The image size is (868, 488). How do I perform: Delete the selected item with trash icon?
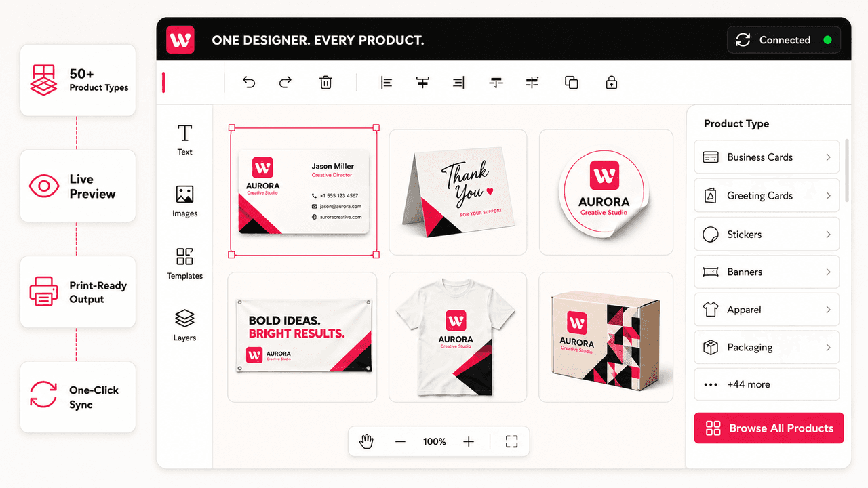(x=326, y=83)
